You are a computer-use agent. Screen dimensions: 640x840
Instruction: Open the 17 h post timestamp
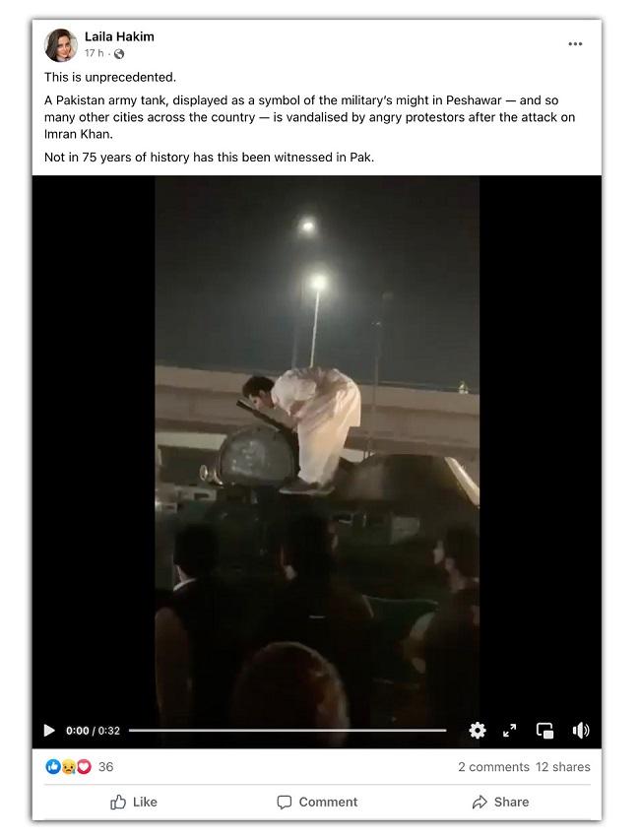point(94,53)
